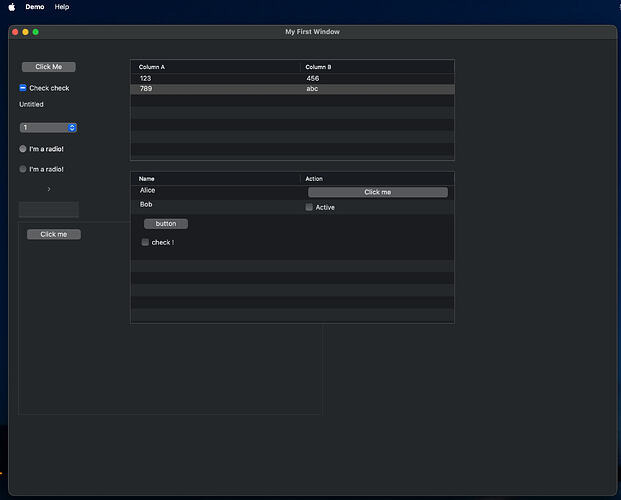Zoom the window with the green button
This screenshot has height=500, width=621.
point(36,32)
